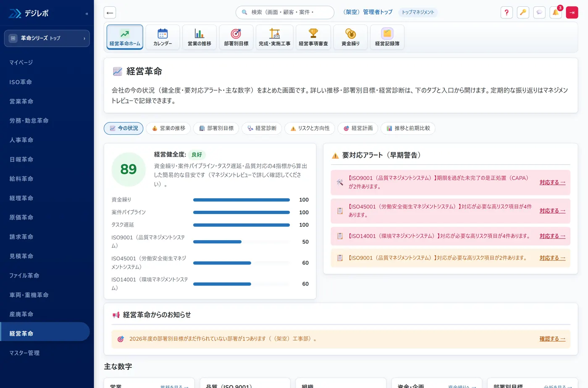Screen dimensions: 588x388
Task: Click the トップマネジメント badge
Action: click(x=418, y=13)
